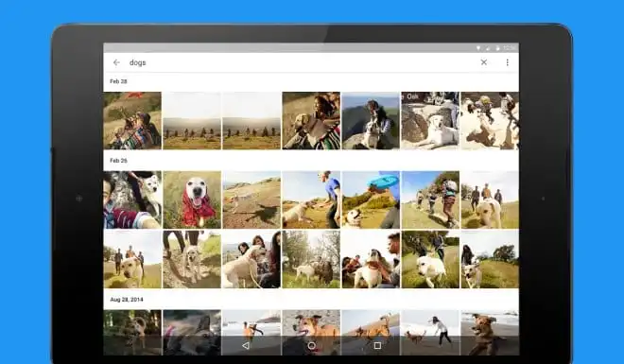This screenshot has height=364, width=624.
Task: Open photo of woman and dog beside hilltop tree
Action: (490, 259)
